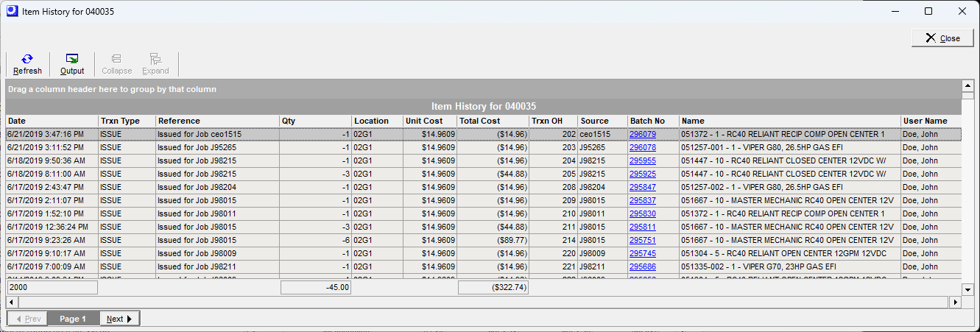Click the Collapse toolbar button
The width and height of the screenshot is (980, 332).
(x=116, y=64)
